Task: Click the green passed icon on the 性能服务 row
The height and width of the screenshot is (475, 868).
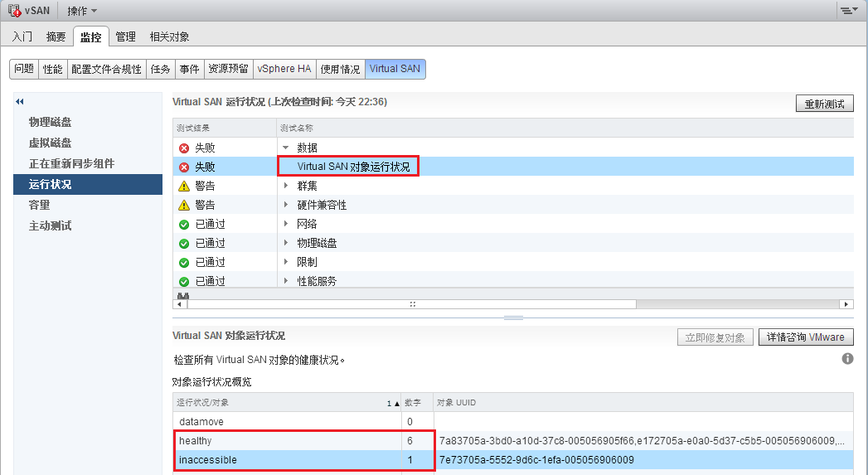Action: [x=184, y=281]
